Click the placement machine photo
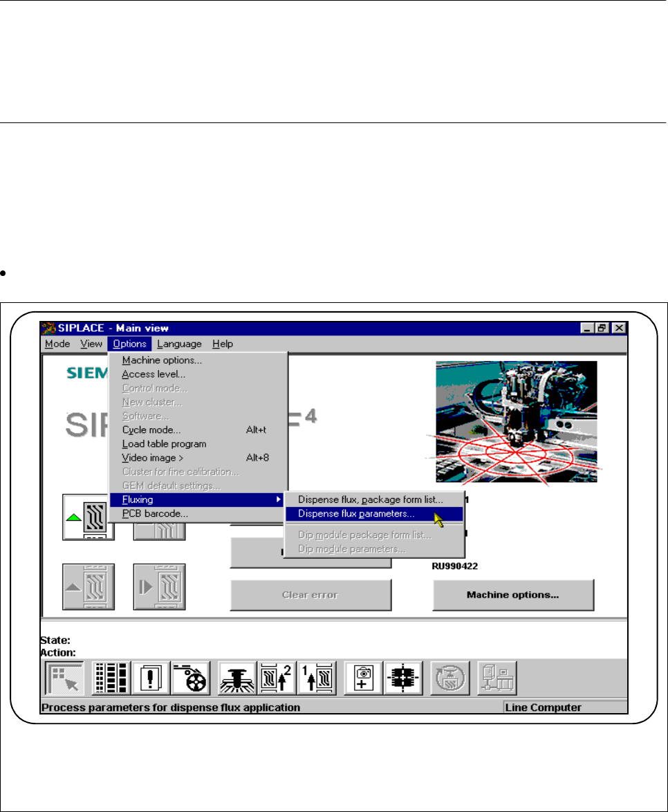This screenshot has height=812, width=668. click(517, 421)
